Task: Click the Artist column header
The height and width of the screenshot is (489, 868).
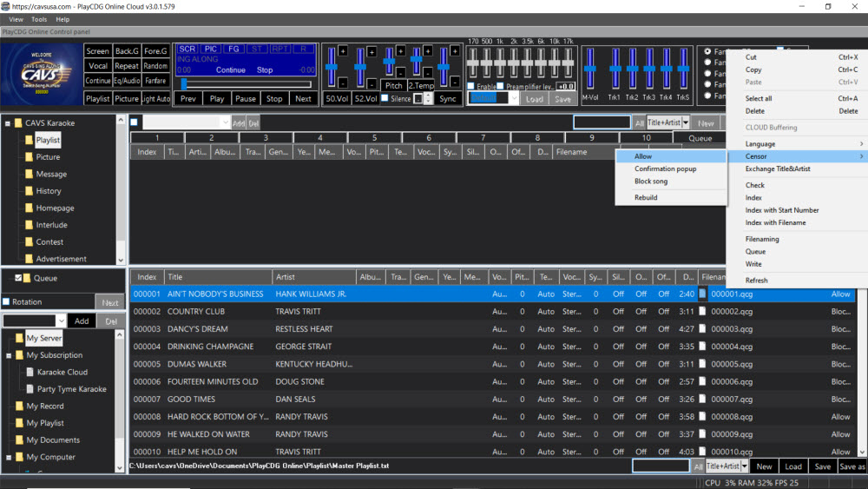Action: click(x=313, y=277)
